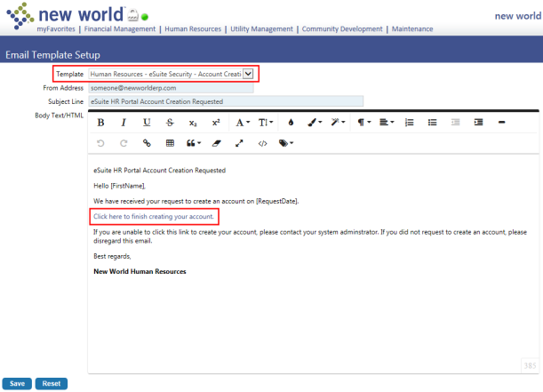Click the eraser clear formatting icon
The image size is (543, 392).
(x=215, y=143)
